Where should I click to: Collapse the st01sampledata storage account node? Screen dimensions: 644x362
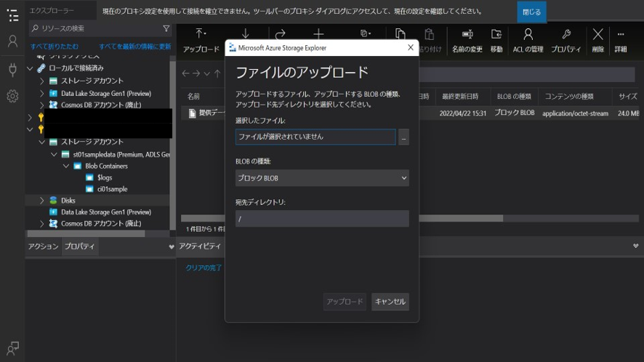[55, 154]
